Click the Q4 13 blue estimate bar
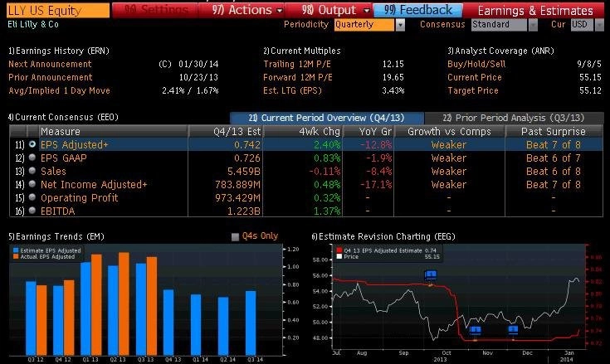 168,322
